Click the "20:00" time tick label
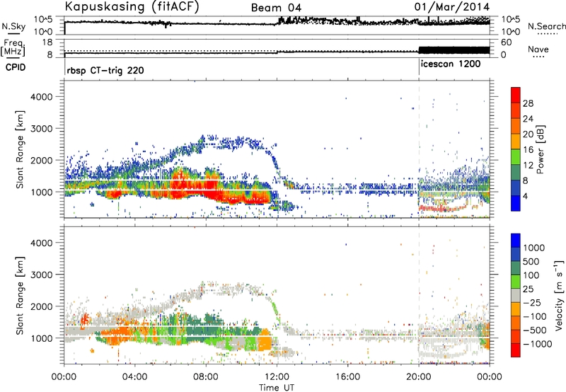This screenshot has width=566, height=392. coord(418,377)
